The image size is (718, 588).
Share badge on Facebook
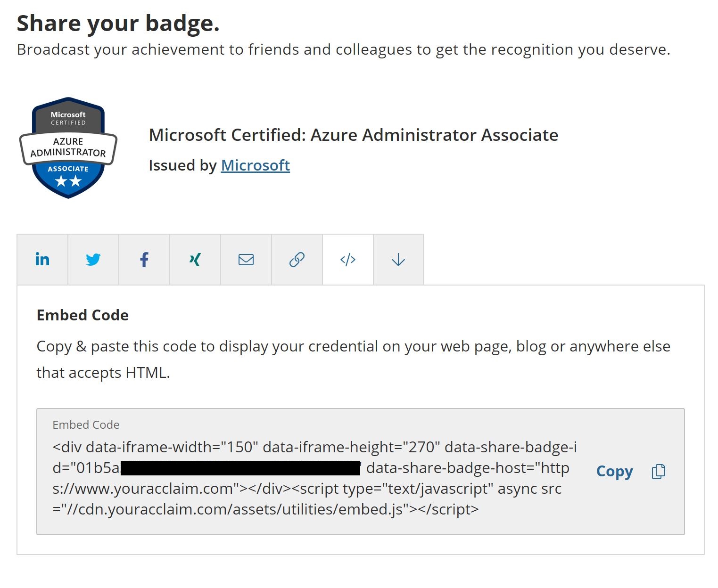pyautogui.click(x=144, y=260)
